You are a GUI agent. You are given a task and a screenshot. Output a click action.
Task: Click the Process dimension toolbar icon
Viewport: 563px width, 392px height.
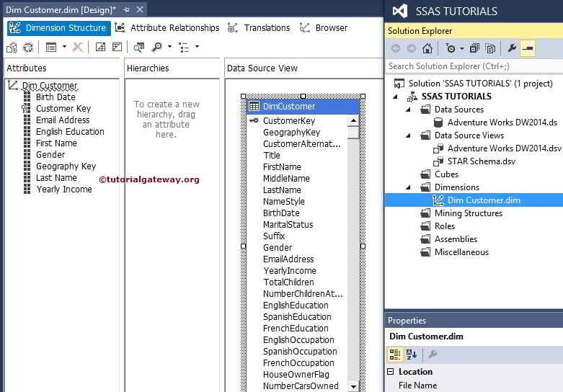pos(28,48)
